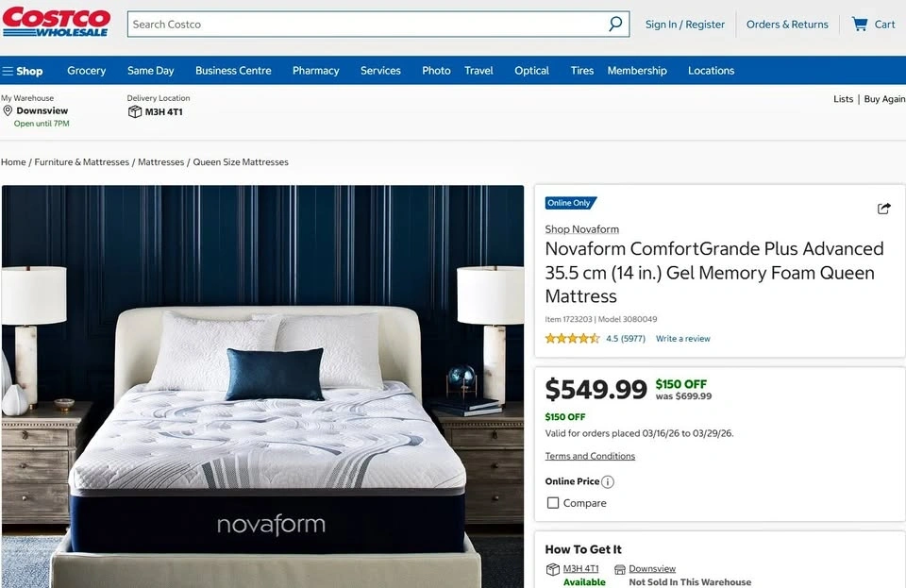Viewport: 906px width, 588px height.
Task: Follow the Shop Novaform brand link
Action: coord(582,229)
